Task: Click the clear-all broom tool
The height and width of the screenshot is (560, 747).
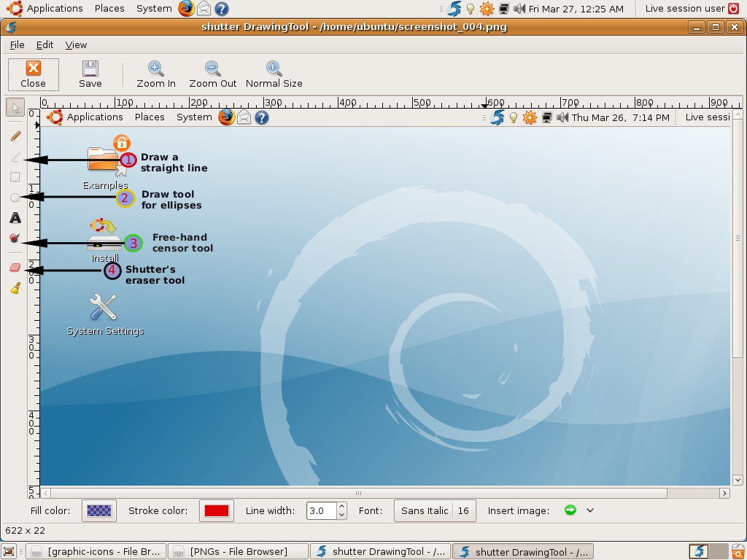Action: point(15,288)
